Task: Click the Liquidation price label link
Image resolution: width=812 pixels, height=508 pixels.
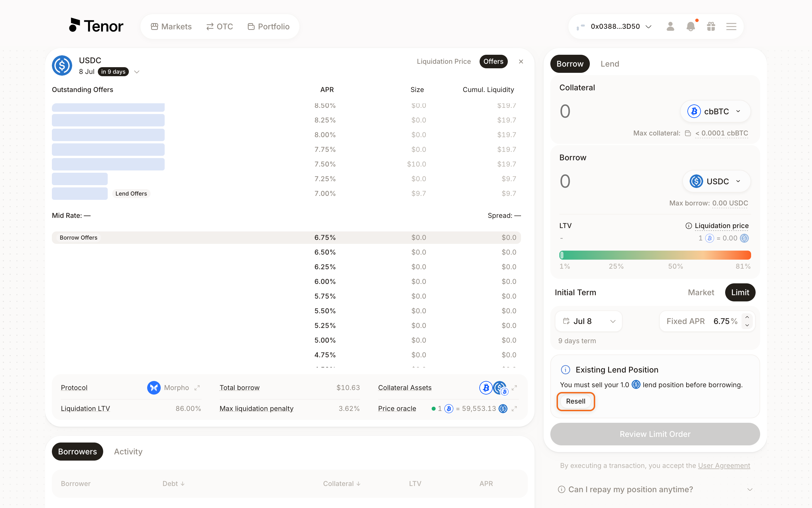Action: tap(721, 226)
